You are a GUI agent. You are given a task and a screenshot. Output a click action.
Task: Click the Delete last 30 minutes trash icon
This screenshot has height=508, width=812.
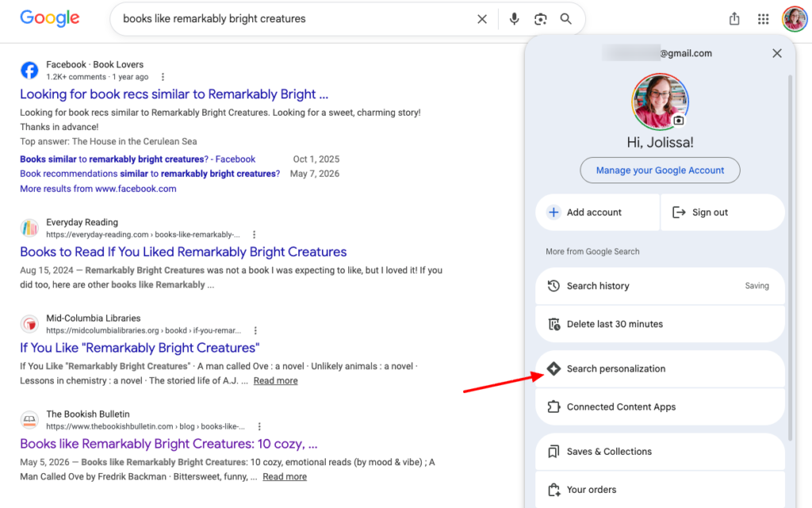coord(553,324)
